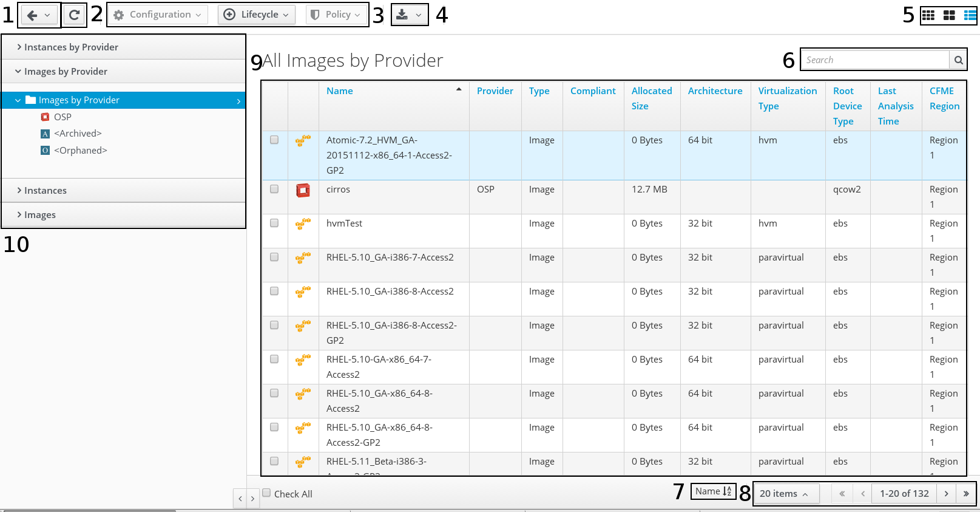
Task: Tick the checkbox for cirros row
Action: pyautogui.click(x=274, y=189)
